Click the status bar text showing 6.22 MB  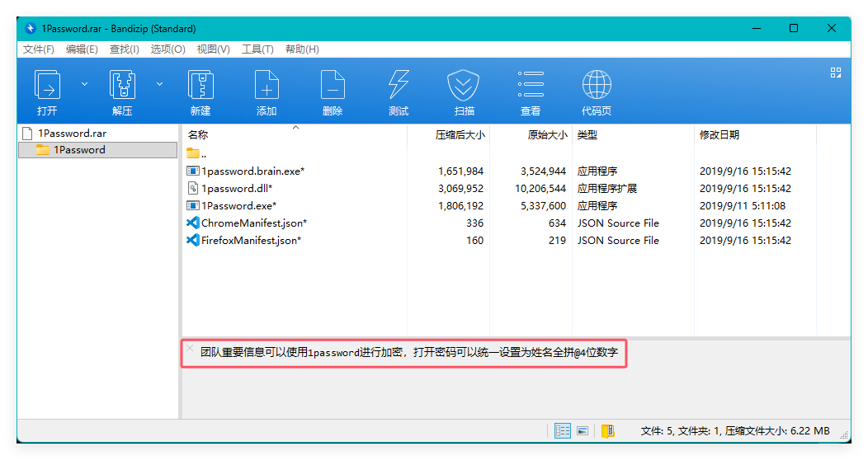pyautogui.click(x=735, y=430)
